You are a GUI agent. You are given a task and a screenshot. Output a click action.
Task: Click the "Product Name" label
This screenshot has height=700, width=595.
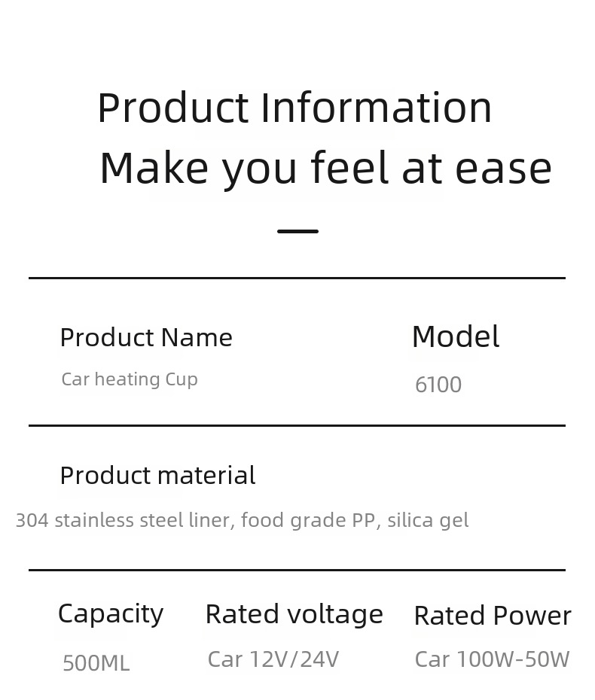[146, 338]
